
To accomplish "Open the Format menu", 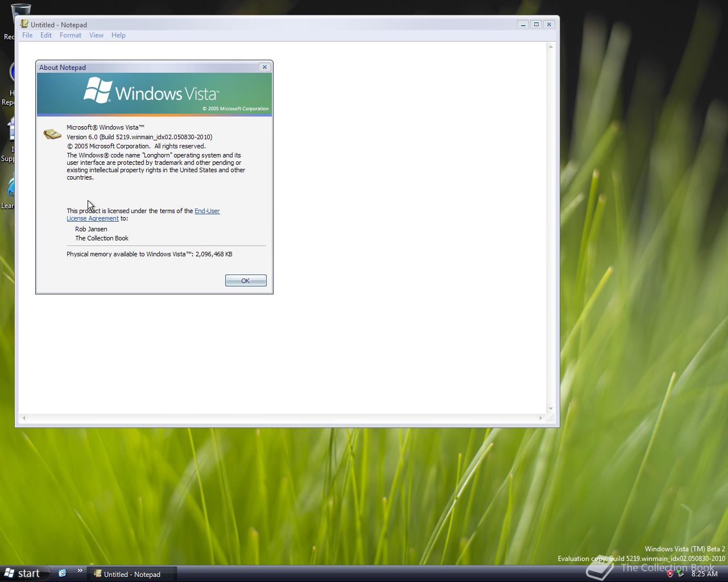I will (71, 35).
